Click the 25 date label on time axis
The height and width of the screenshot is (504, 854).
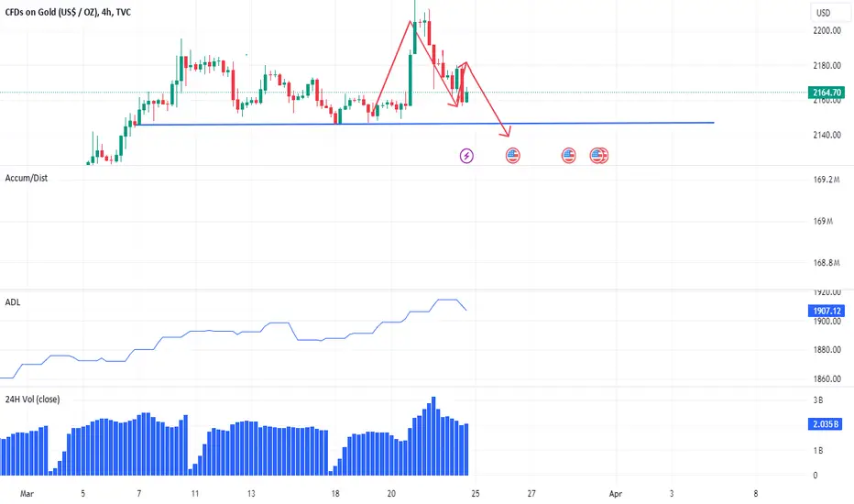pyautogui.click(x=476, y=494)
